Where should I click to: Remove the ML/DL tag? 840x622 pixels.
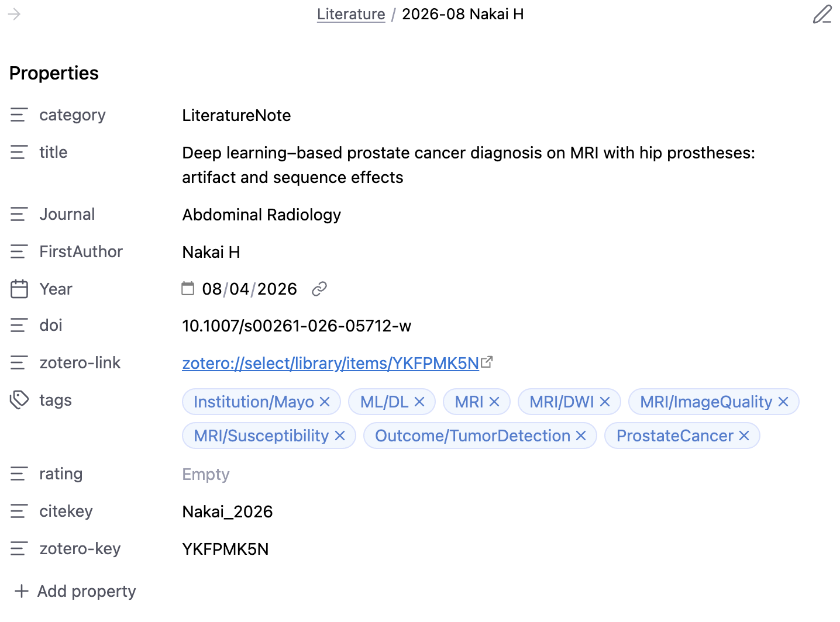(x=419, y=402)
